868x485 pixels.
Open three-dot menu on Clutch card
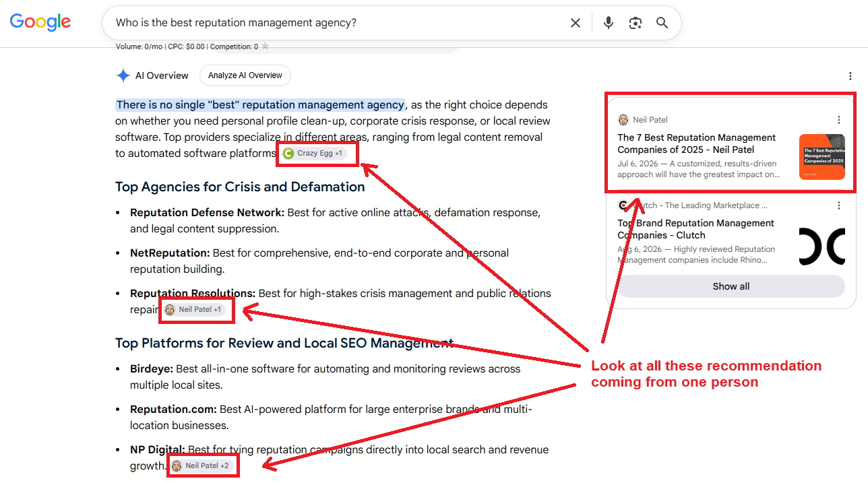(839, 205)
